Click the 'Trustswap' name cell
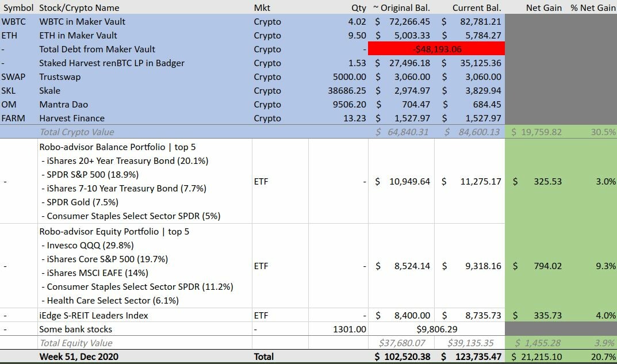This screenshot has height=364, width=617. pyautogui.click(x=60, y=77)
